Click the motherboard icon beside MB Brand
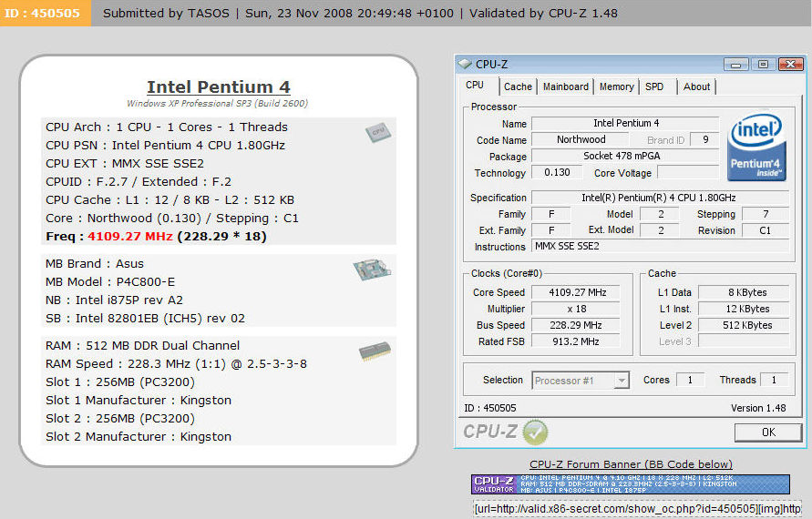 tap(372, 270)
